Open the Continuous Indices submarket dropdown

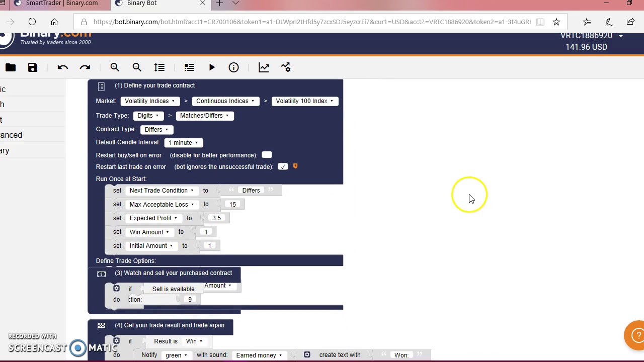point(225,101)
